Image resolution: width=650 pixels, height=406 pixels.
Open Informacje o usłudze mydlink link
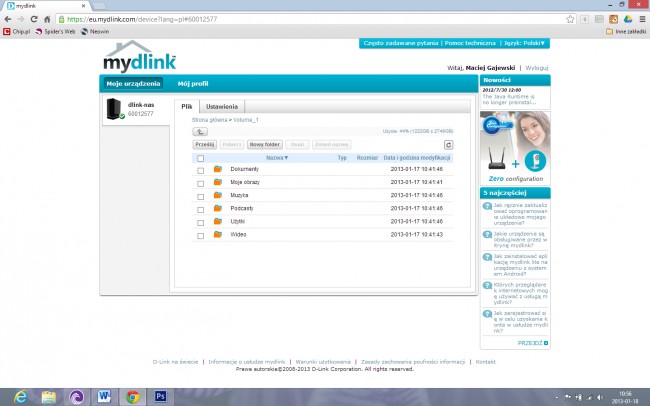(247, 362)
